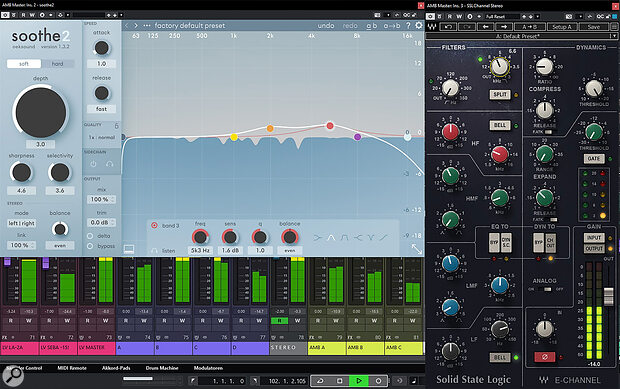Click Waves Setup A button
This screenshot has height=389, width=620.
tap(562, 27)
